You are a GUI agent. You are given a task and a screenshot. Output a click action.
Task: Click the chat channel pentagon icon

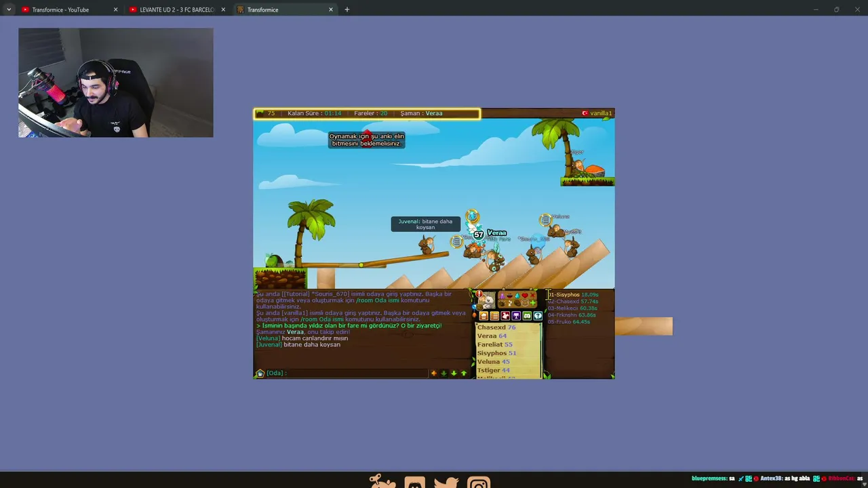pos(260,373)
